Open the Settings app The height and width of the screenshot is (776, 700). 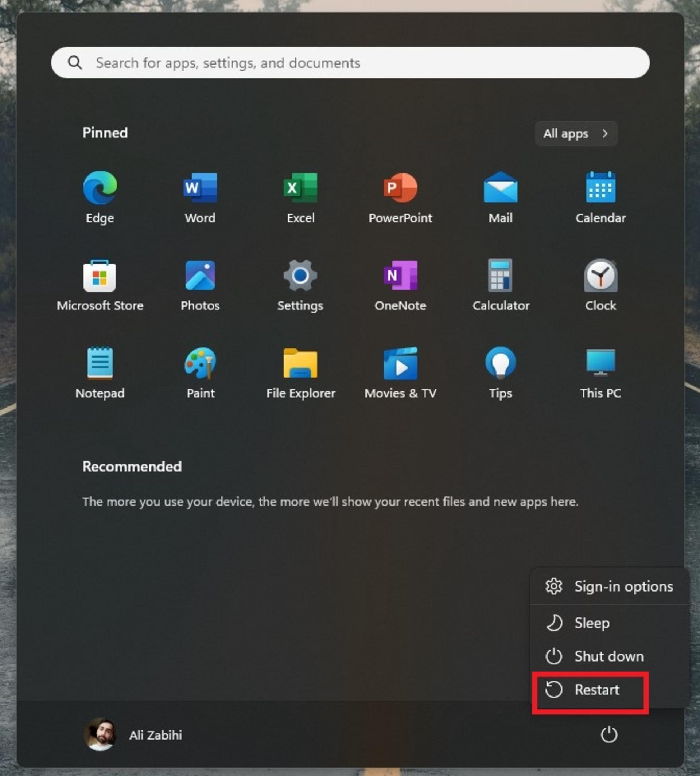click(x=300, y=285)
